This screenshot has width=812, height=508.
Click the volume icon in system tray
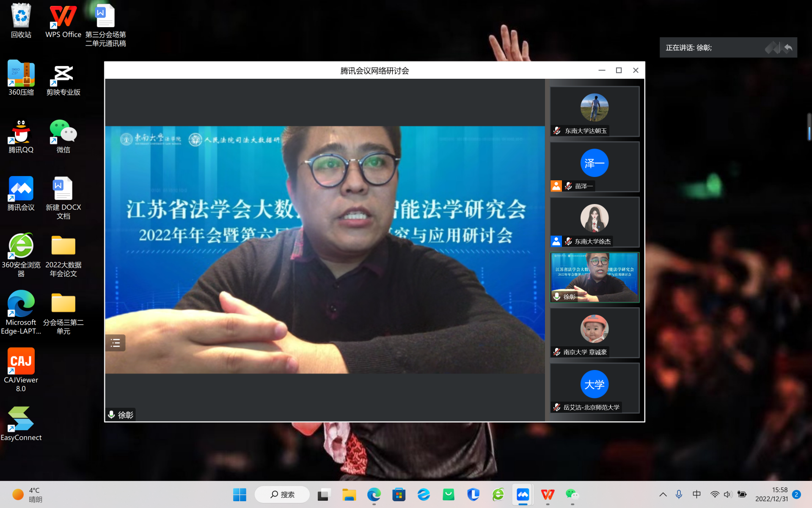pyautogui.click(x=728, y=494)
